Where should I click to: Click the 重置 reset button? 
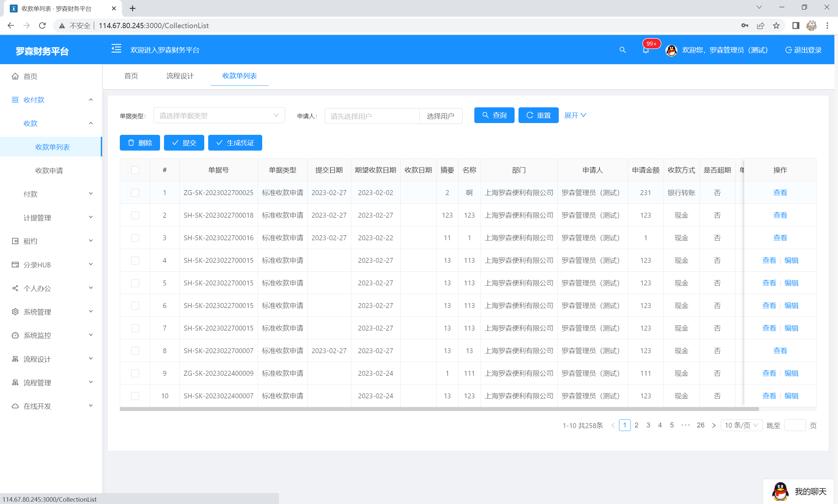538,115
